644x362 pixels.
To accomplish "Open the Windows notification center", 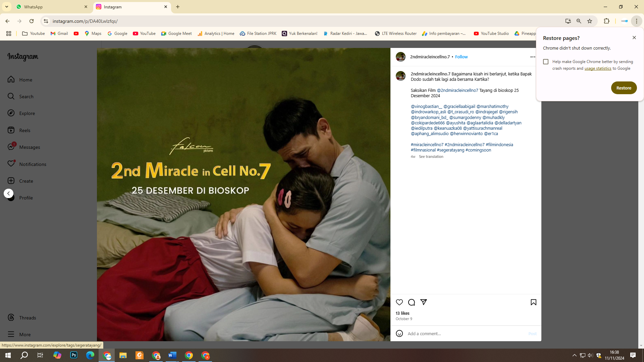I will coord(633,355).
